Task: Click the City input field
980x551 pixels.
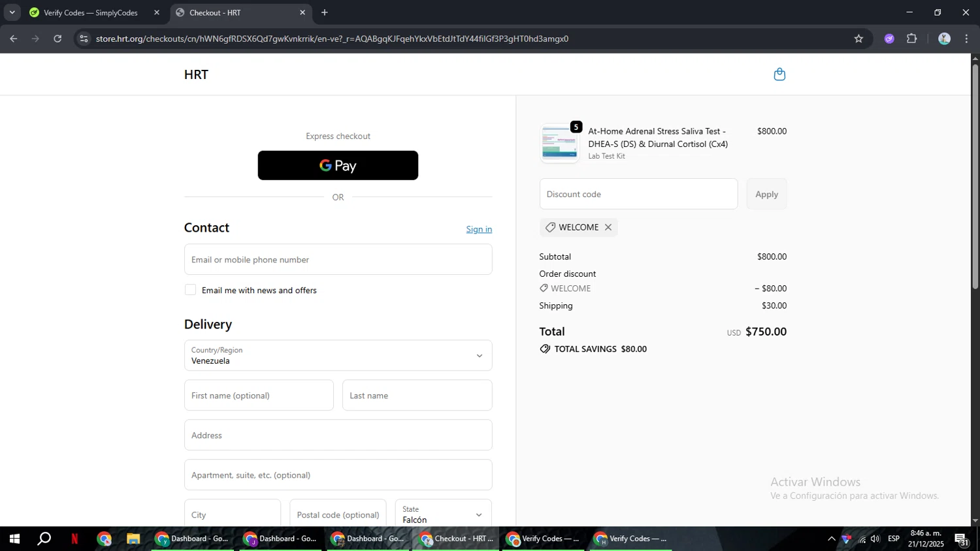Action: point(232,514)
